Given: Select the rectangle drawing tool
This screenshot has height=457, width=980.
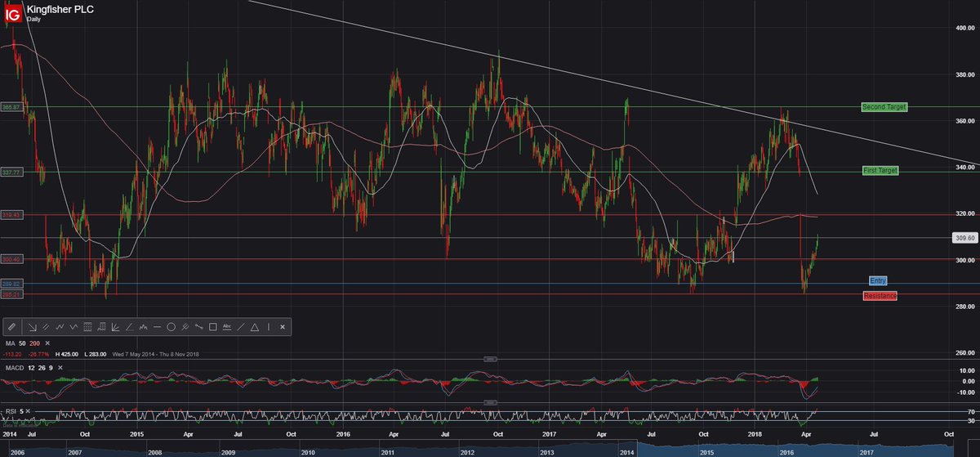Looking at the screenshot, I should tap(212, 327).
